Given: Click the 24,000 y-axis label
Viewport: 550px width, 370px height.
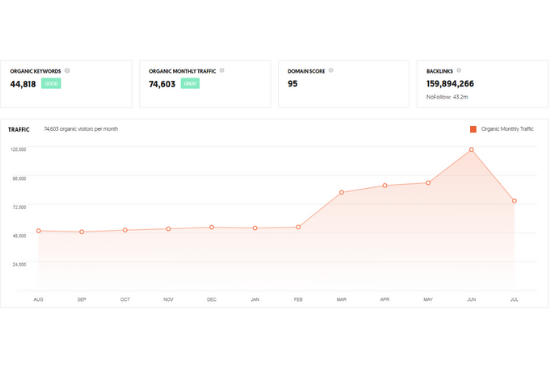Looking at the screenshot, I should coord(19,264).
